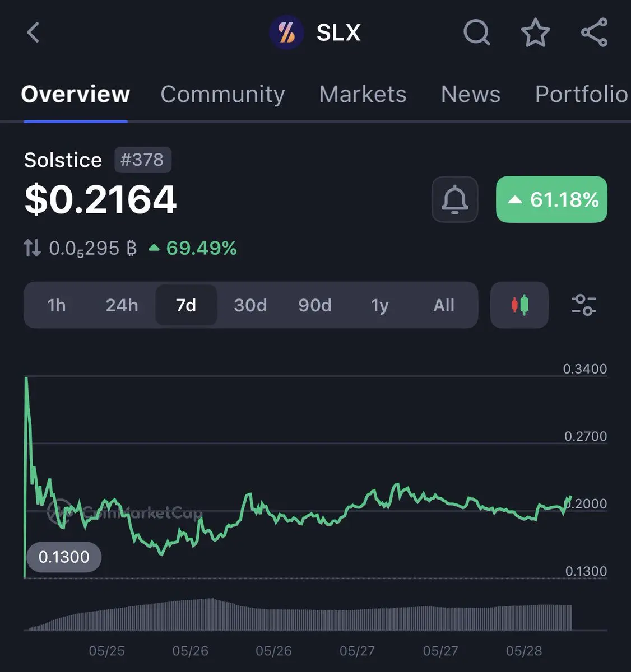Swap currency with the up-down arrows icon
631x672 pixels.
pyautogui.click(x=32, y=248)
